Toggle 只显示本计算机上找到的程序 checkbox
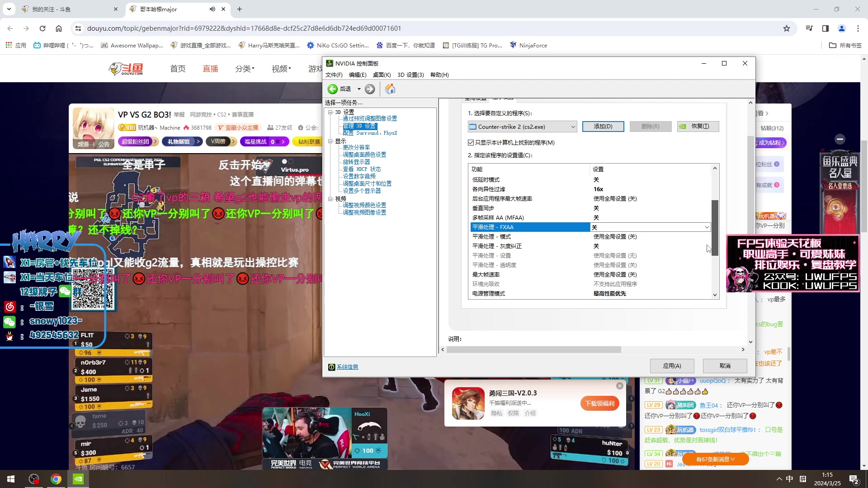The height and width of the screenshot is (488, 868). 471,143
